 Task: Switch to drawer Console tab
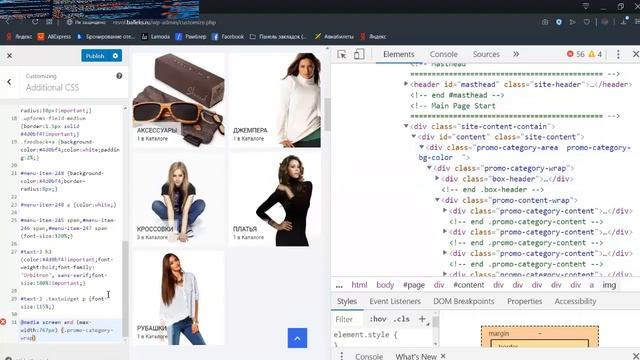click(x=369, y=356)
